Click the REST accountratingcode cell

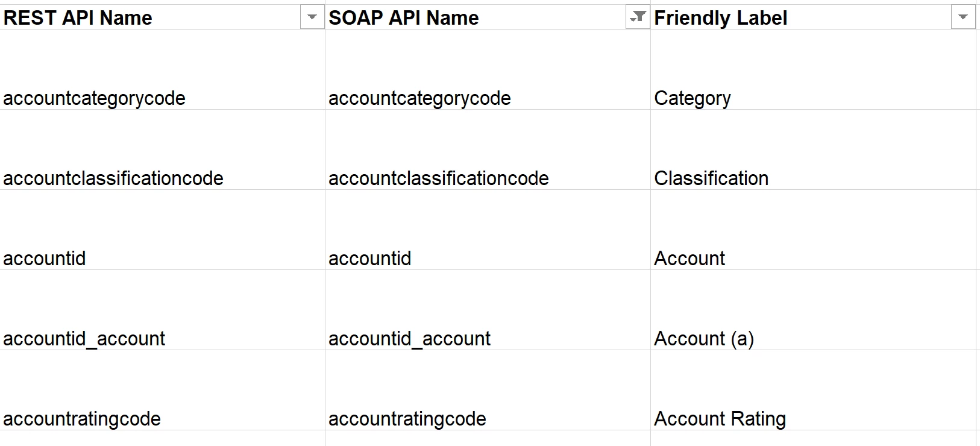tap(162, 390)
